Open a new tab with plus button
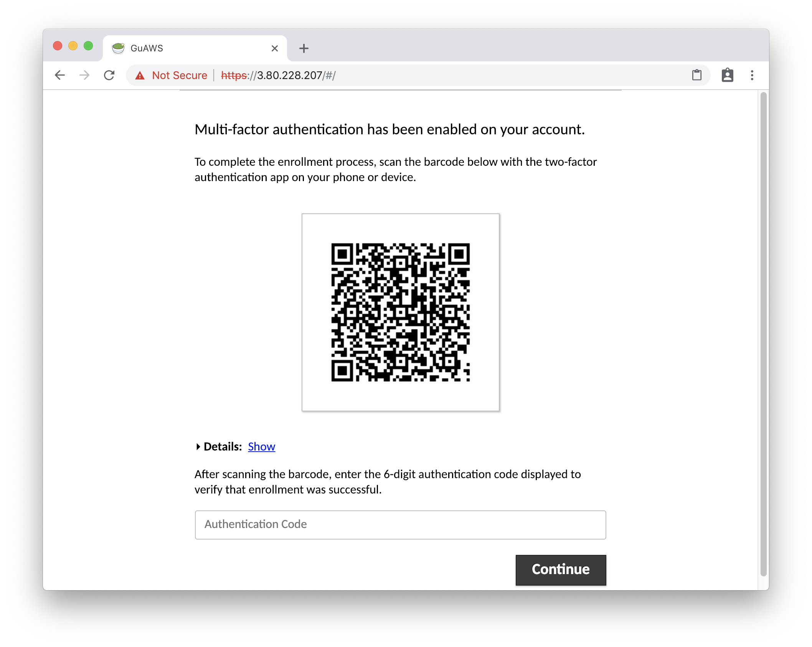The height and width of the screenshot is (647, 812). click(x=304, y=48)
